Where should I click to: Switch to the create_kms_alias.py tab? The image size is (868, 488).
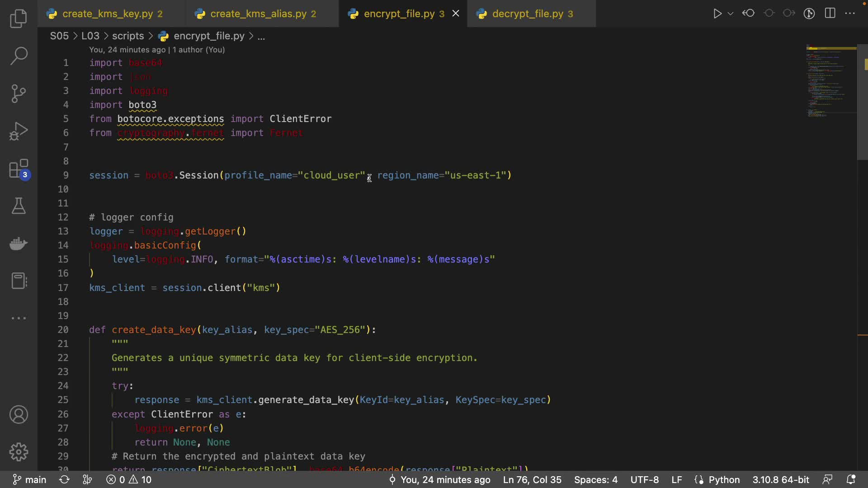pos(258,14)
